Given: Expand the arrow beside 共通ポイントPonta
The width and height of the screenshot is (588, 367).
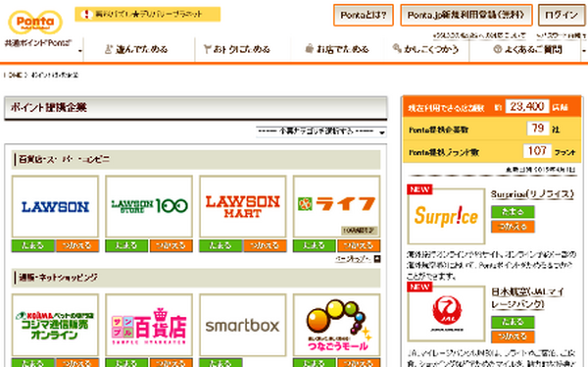Looking at the screenshot, I should (x=80, y=51).
